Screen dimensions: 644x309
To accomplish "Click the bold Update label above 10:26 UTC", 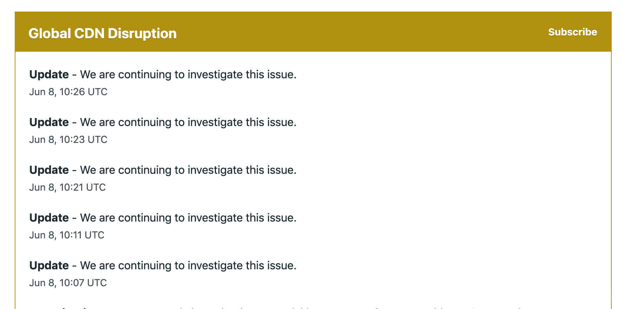I will 49,74.
